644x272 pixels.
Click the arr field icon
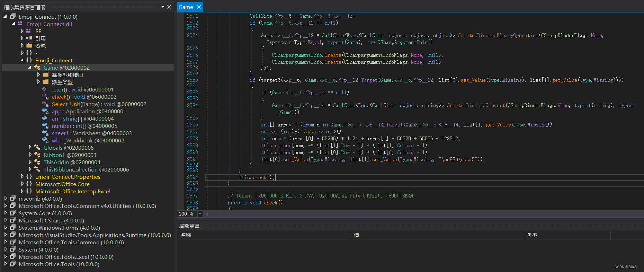(x=45, y=118)
